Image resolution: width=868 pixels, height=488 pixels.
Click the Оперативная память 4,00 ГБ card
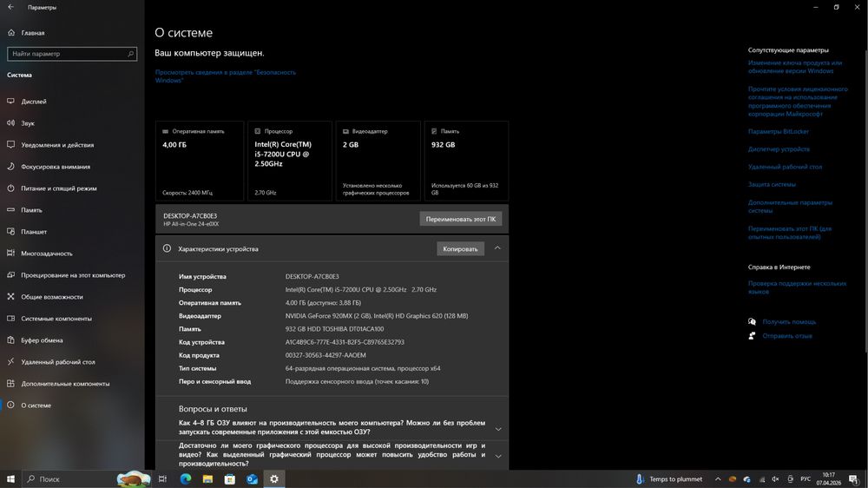200,161
